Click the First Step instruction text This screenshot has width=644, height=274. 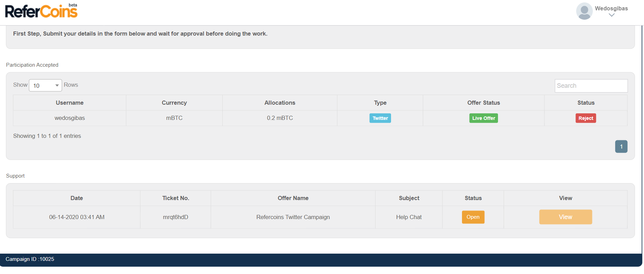(x=140, y=34)
